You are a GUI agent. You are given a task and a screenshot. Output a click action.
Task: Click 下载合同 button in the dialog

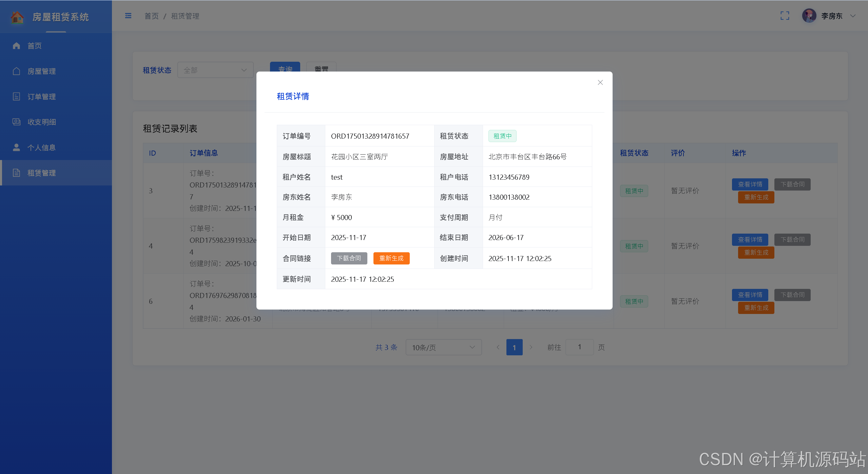[x=349, y=258]
